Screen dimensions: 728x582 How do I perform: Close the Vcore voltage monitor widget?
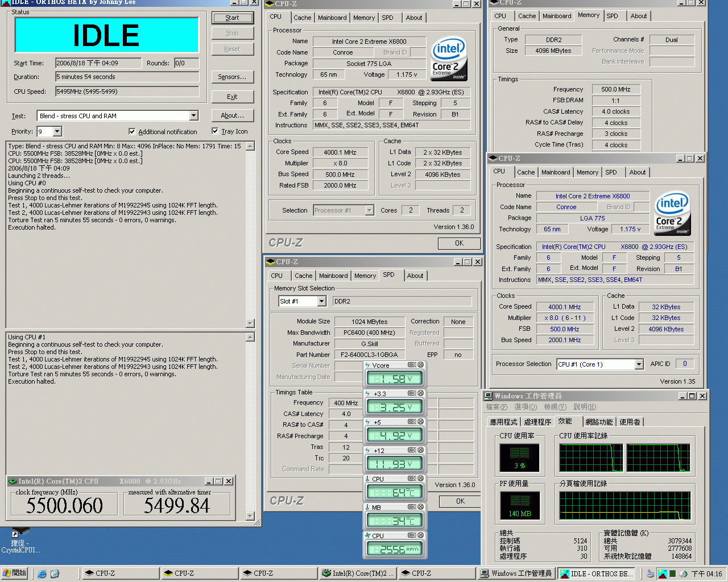(421, 365)
